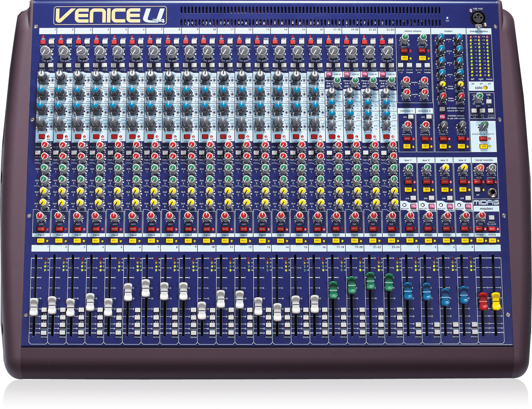Click the phones level knob

pos(492,169)
